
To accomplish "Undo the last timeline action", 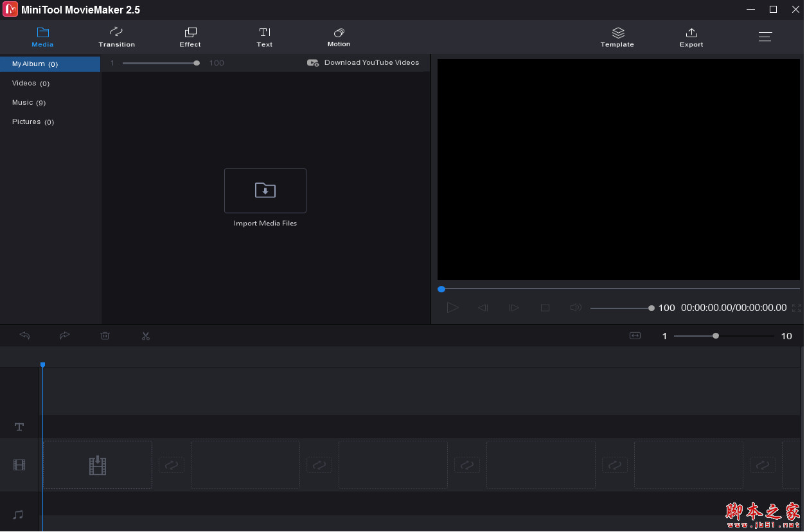I will (x=24, y=335).
